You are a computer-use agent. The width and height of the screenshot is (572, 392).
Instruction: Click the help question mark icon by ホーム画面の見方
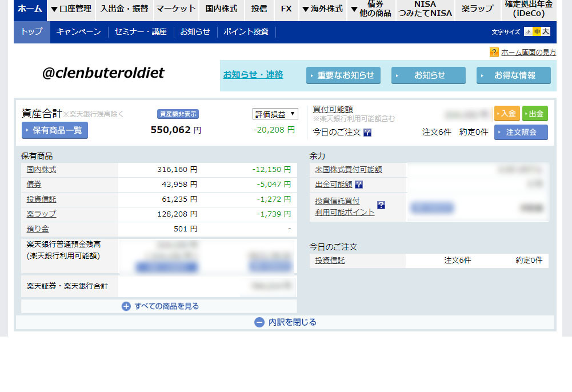pyautogui.click(x=494, y=53)
